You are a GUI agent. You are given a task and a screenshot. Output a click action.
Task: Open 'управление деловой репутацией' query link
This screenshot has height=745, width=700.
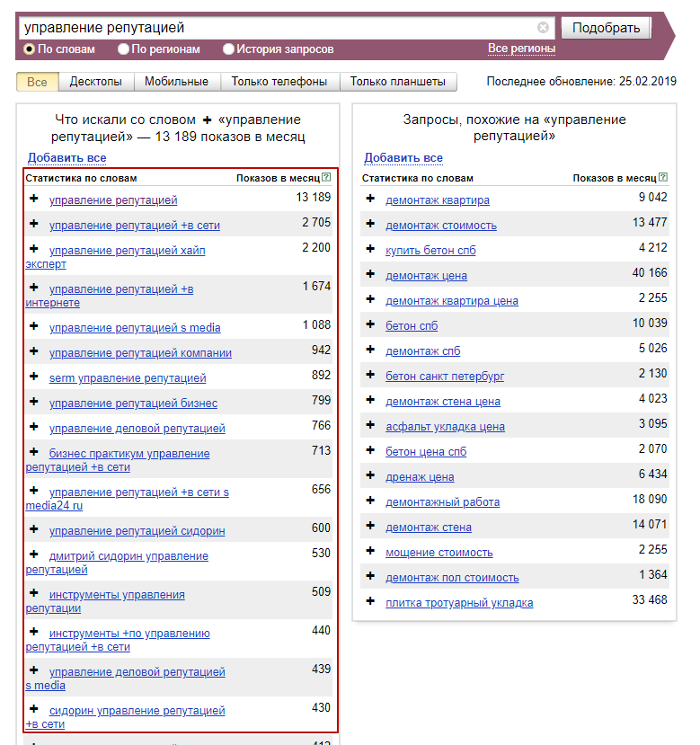pyautogui.click(x=137, y=429)
